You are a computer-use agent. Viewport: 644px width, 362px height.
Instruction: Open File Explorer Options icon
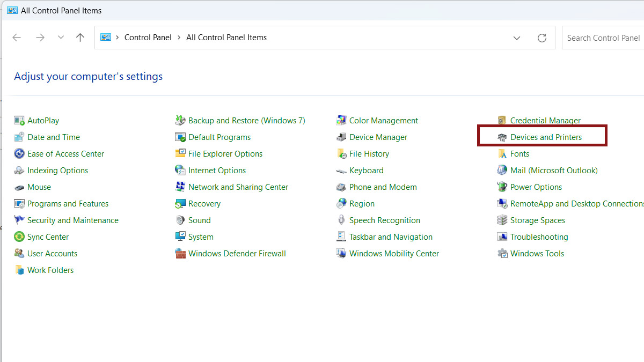coord(180,154)
